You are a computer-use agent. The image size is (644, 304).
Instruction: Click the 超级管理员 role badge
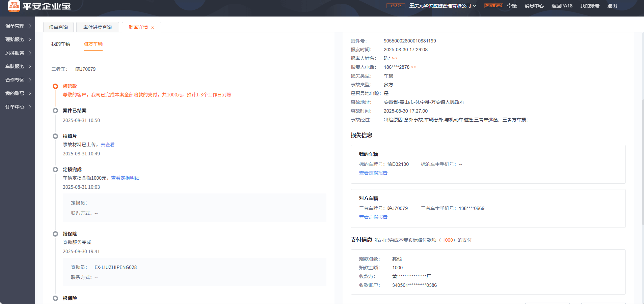pos(493,6)
